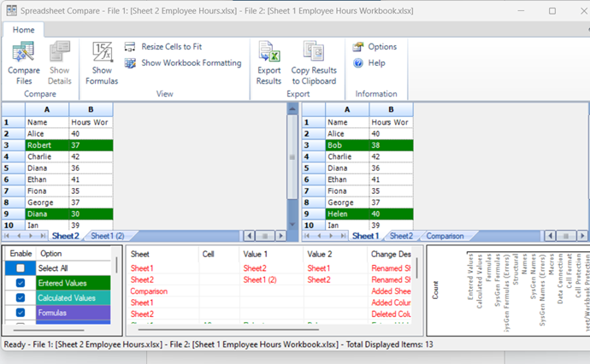The width and height of the screenshot is (590, 364).
Task: Click the Enable column header in options
Action: click(21, 254)
